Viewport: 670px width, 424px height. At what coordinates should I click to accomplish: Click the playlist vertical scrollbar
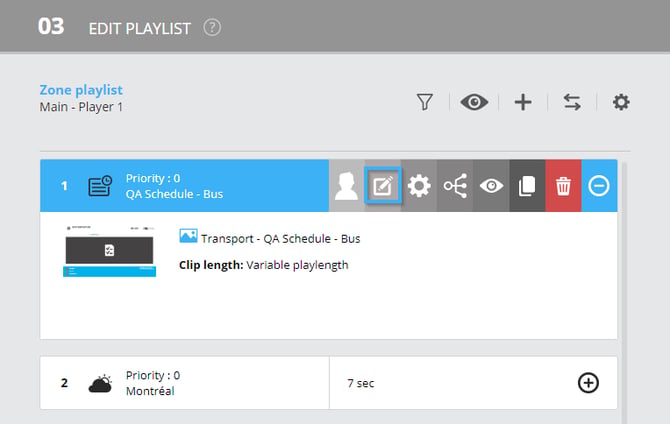[x=624, y=293]
